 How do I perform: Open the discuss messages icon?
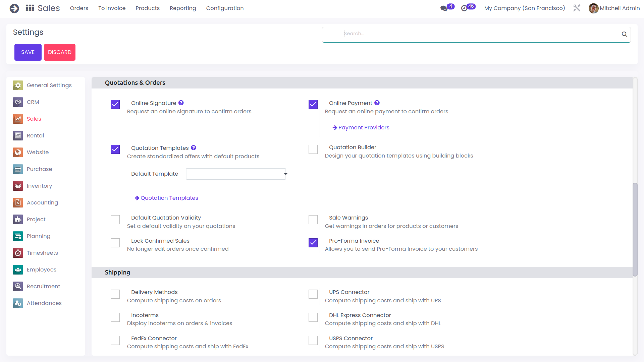point(444,8)
